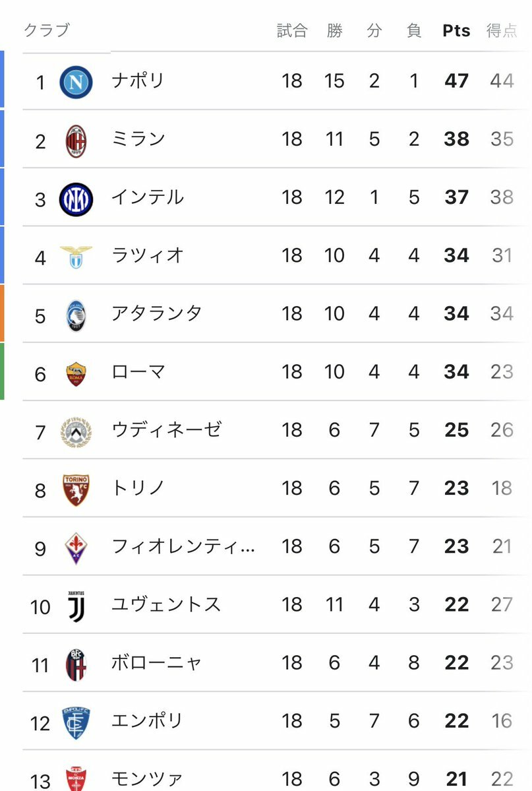Select the Bologna club crest
The image size is (532, 791).
click(76, 664)
